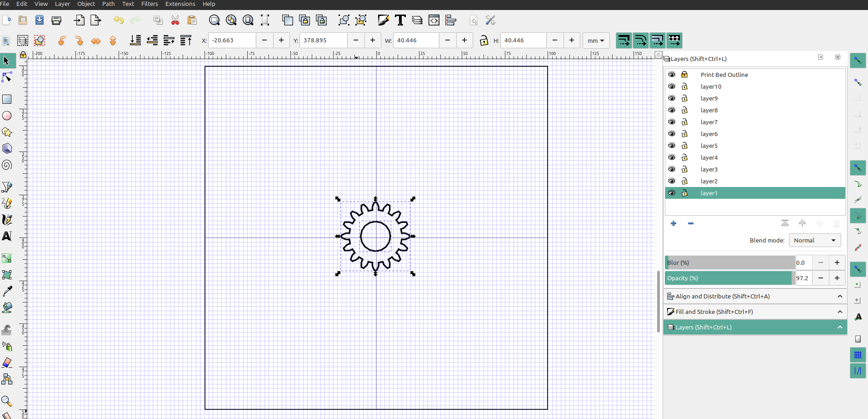Select the Text tool in toolbox
The image size is (868, 419).
point(7,236)
